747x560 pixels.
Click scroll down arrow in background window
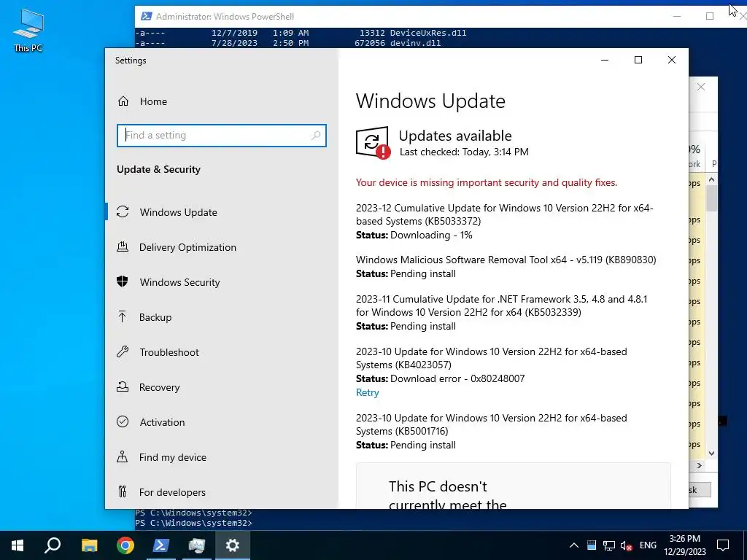pos(712,454)
